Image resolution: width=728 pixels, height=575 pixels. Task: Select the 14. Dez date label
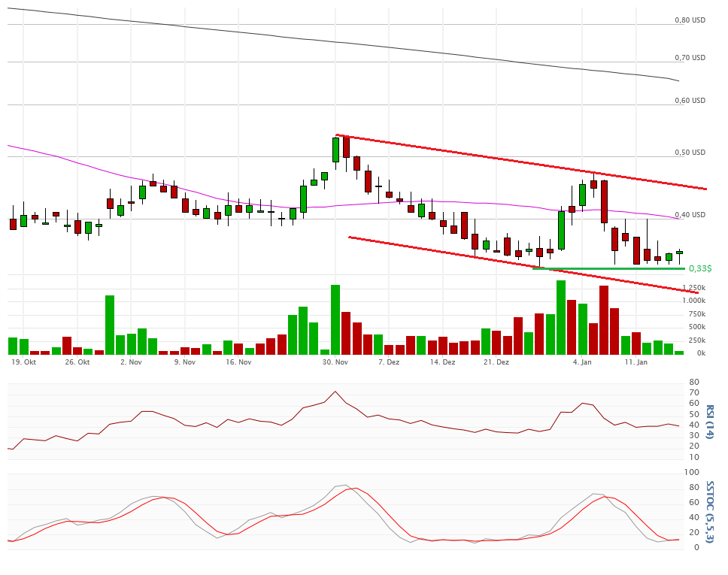click(x=442, y=362)
